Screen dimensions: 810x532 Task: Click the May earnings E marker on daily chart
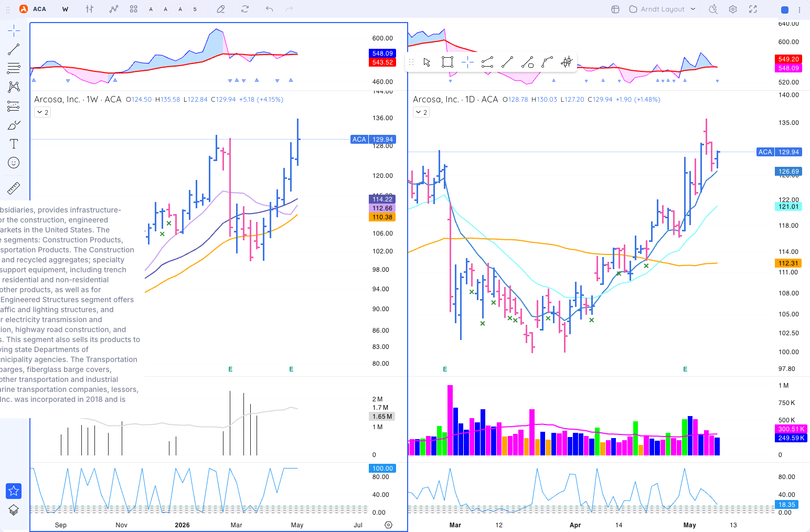[685, 369]
